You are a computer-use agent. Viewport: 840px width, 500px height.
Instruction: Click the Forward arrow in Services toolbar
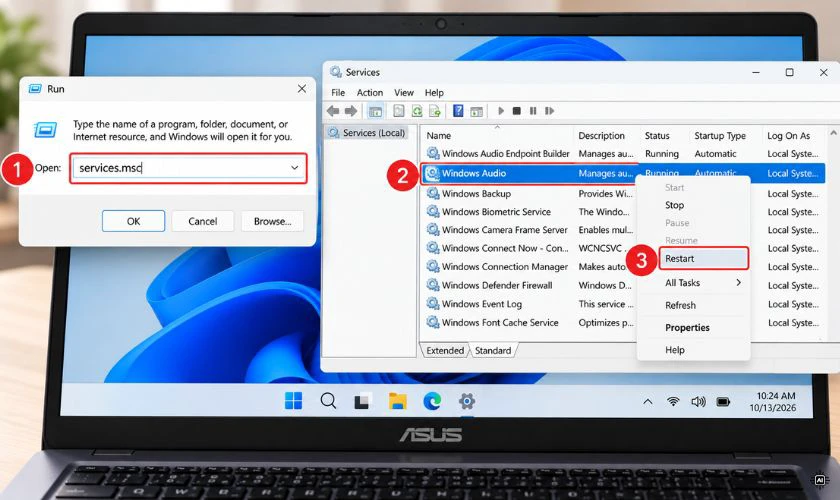point(351,111)
